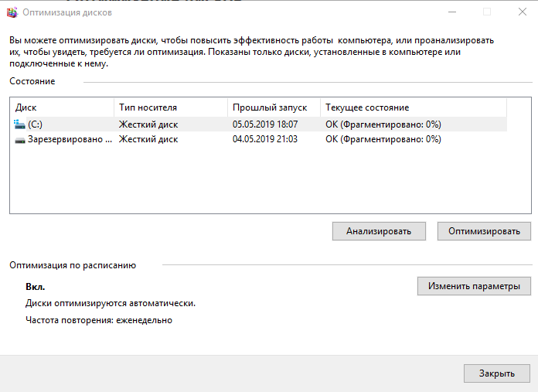Click the date 05.05.2019 18:07

265,124
